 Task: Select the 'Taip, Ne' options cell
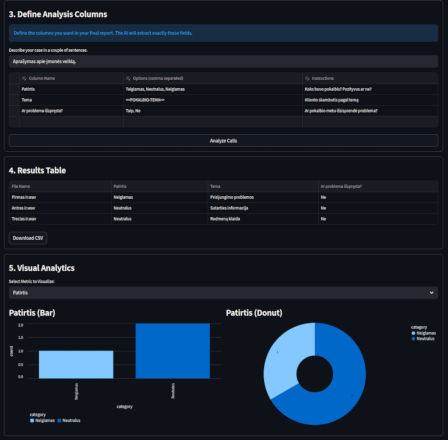point(213,111)
